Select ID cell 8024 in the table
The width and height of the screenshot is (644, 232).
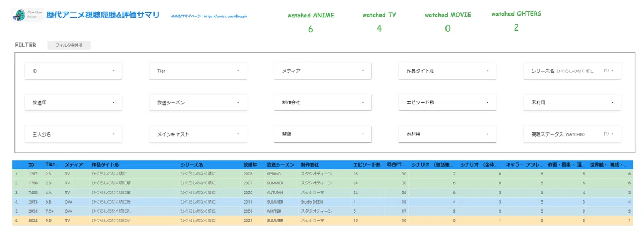tap(32, 220)
